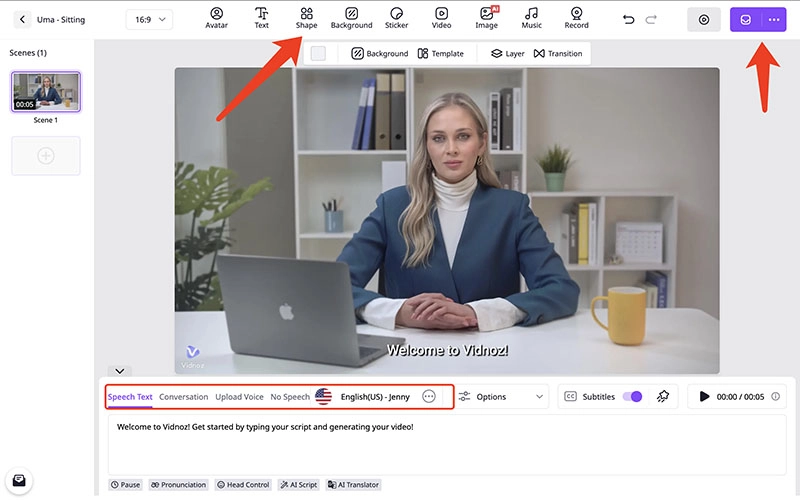Click the undo arrow
This screenshot has height=500, width=800.
(x=628, y=19)
